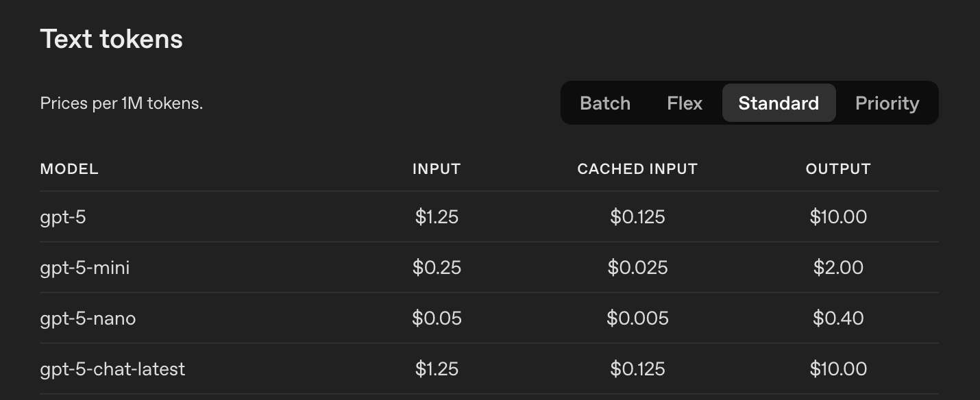Click the Text tokens heading

point(112,39)
